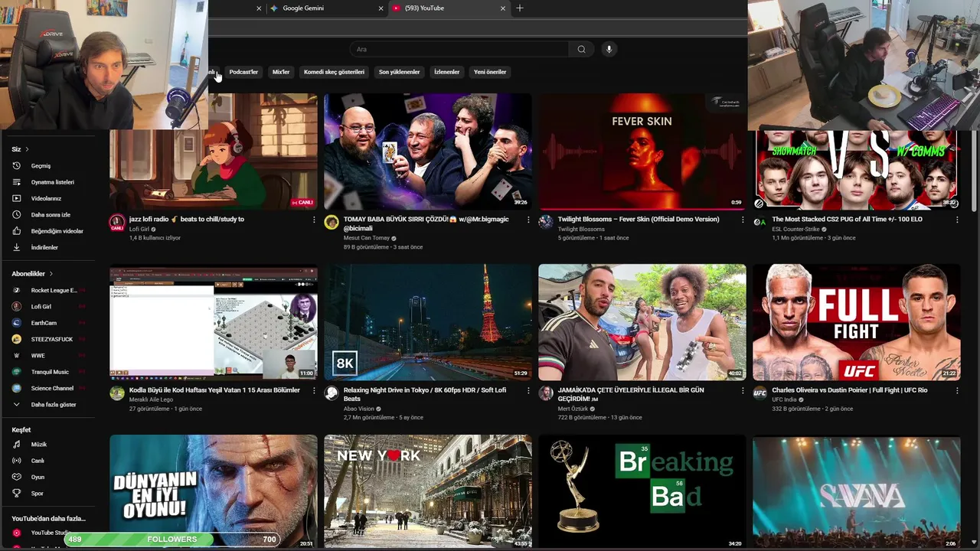Open Beğendiğim videolar list
This screenshot has width=980, height=551.
pos(57,231)
